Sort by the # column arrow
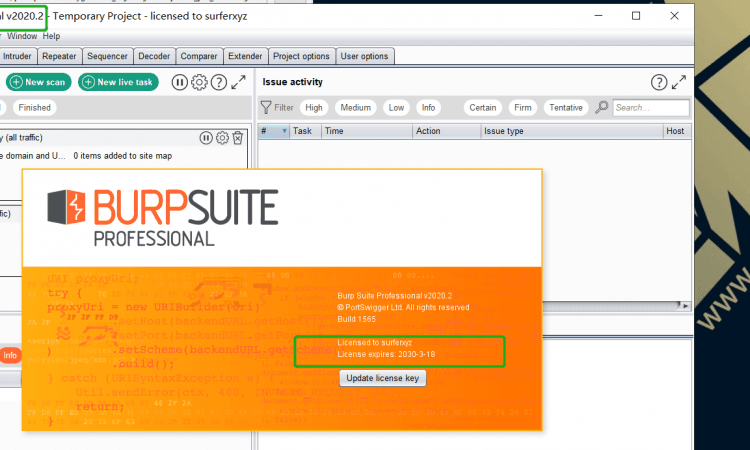Screen dimensions: 750x450 coord(284,131)
